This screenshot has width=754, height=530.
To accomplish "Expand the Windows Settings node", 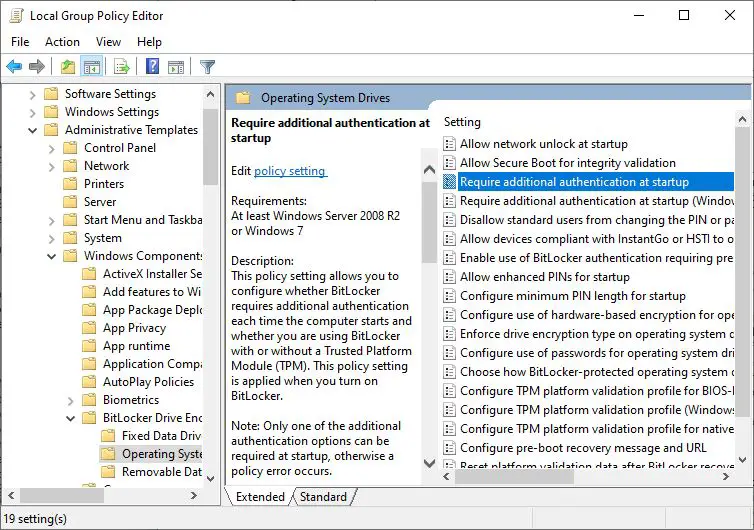I will [x=32, y=113].
